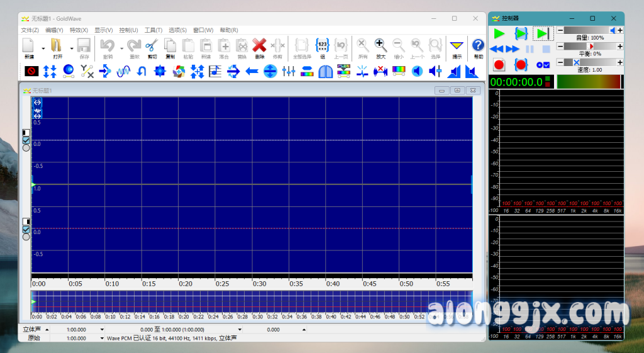Open the 工具(T) menu

point(153,30)
